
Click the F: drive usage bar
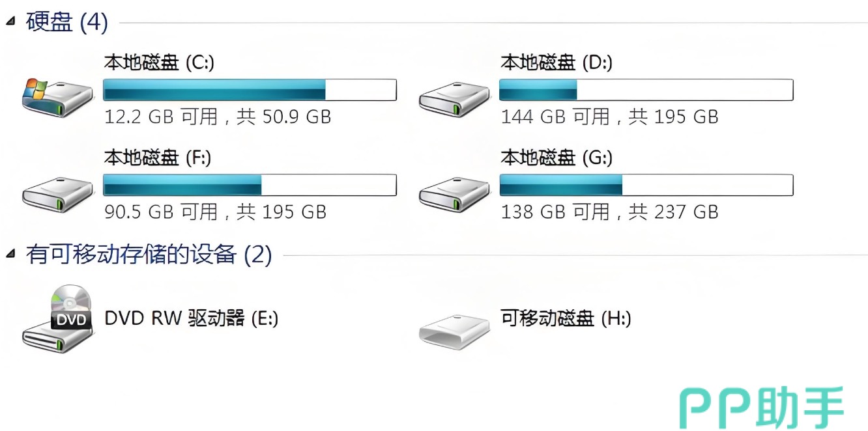pos(250,185)
